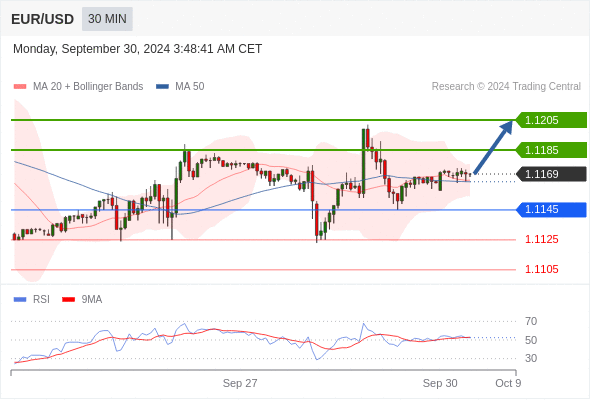Toggle the MA 50 legend label
The image size is (590, 400).
click(190, 87)
